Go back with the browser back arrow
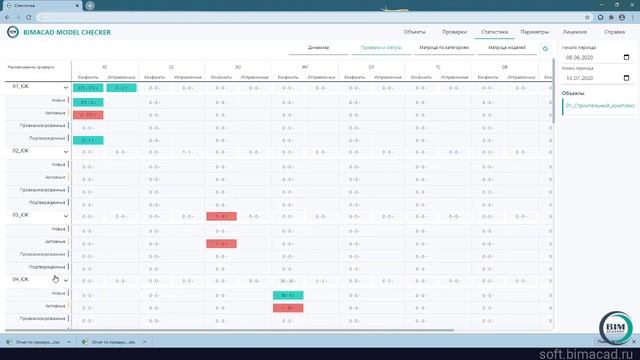This screenshot has height=360, width=640. [7, 17]
